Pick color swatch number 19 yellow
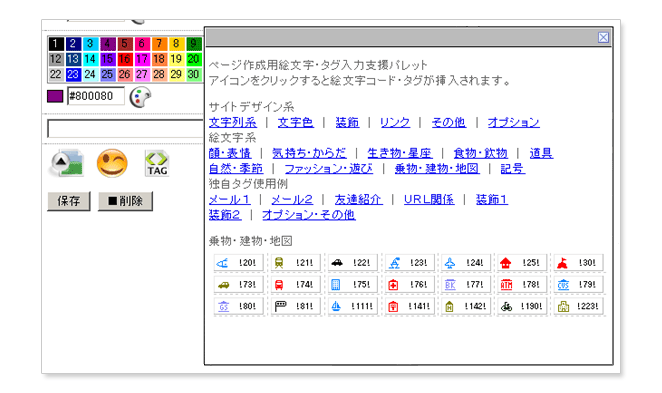The image size is (662, 393). click(176, 59)
